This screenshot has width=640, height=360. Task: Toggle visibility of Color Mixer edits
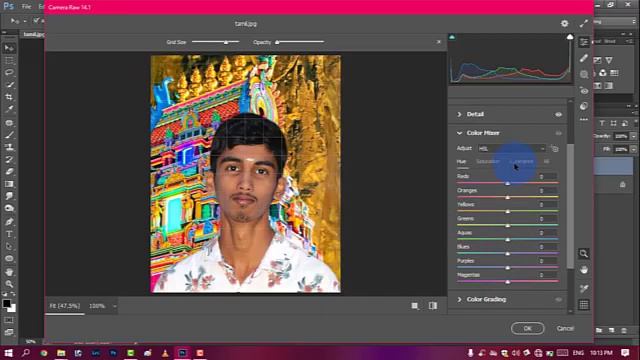(x=558, y=133)
